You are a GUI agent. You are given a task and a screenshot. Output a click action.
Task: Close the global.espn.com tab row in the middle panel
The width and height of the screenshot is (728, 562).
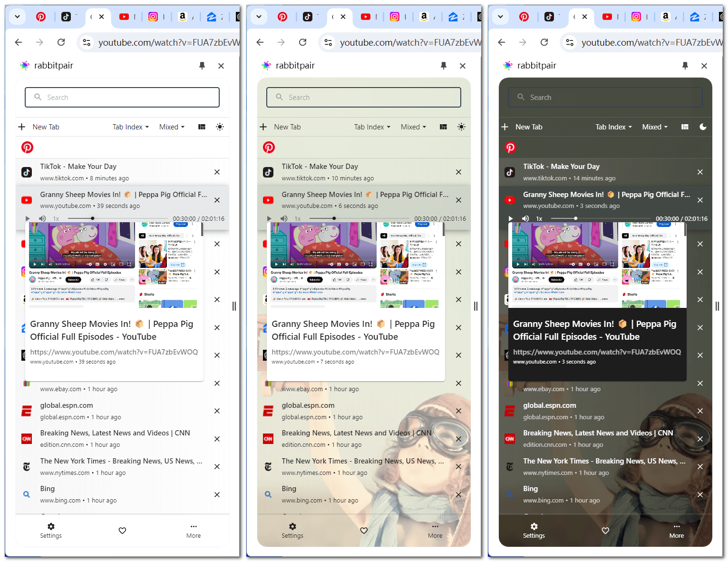pos(458,411)
